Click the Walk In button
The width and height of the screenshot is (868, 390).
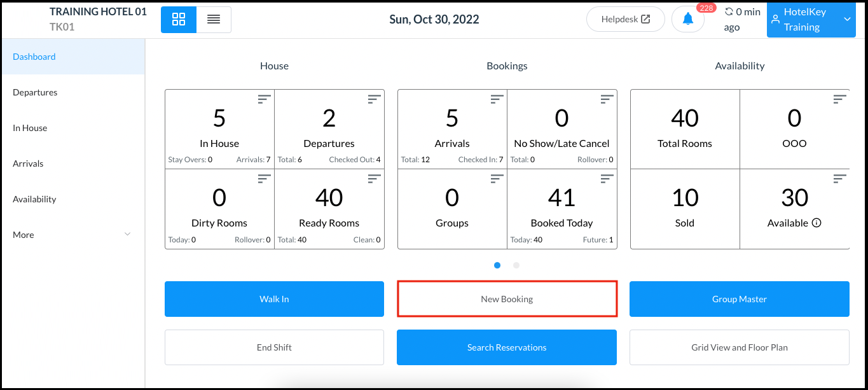(x=274, y=299)
